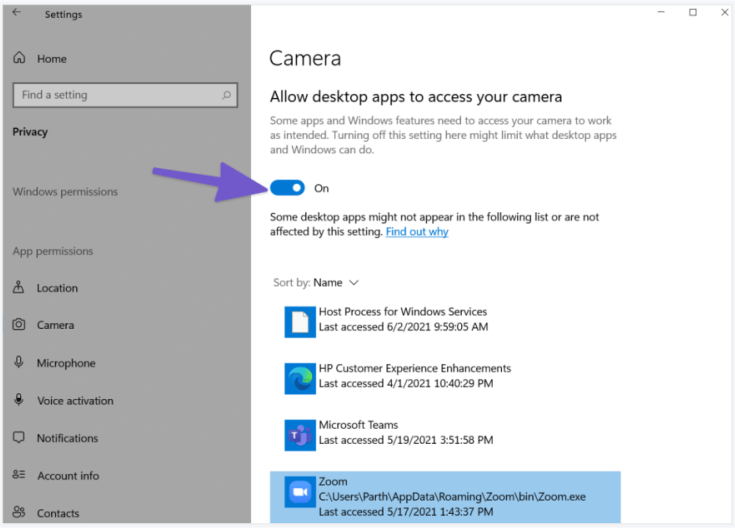This screenshot has width=735, height=528.
Task: Click the HP Customer Experience Edge icon
Action: tap(300, 378)
